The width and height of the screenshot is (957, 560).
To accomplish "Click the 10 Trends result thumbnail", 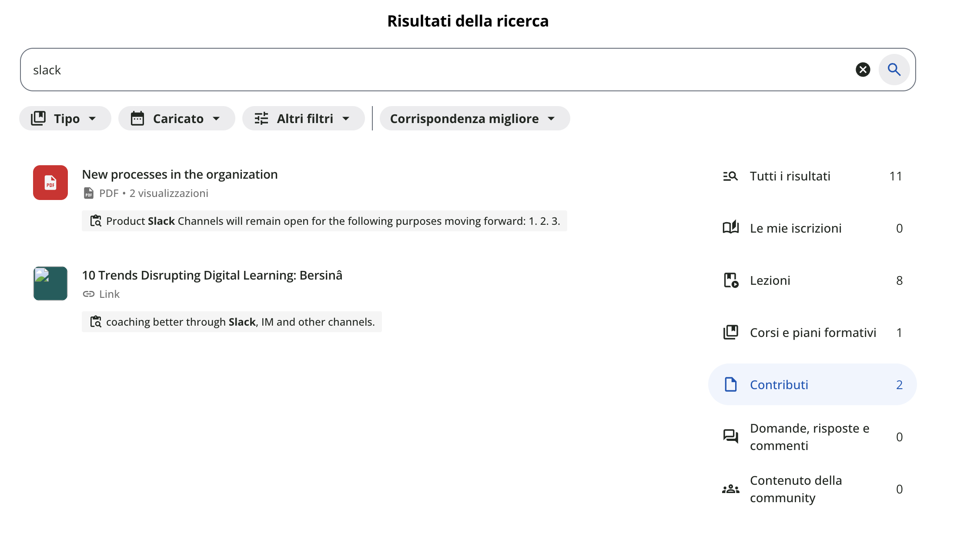I will [x=50, y=283].
